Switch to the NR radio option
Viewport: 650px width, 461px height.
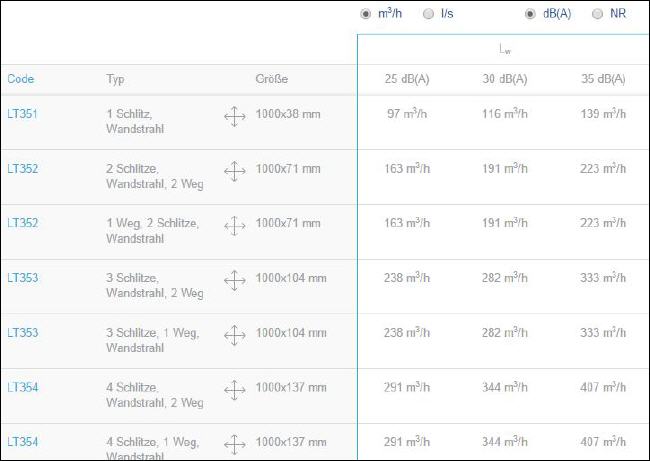click(597, 14)
